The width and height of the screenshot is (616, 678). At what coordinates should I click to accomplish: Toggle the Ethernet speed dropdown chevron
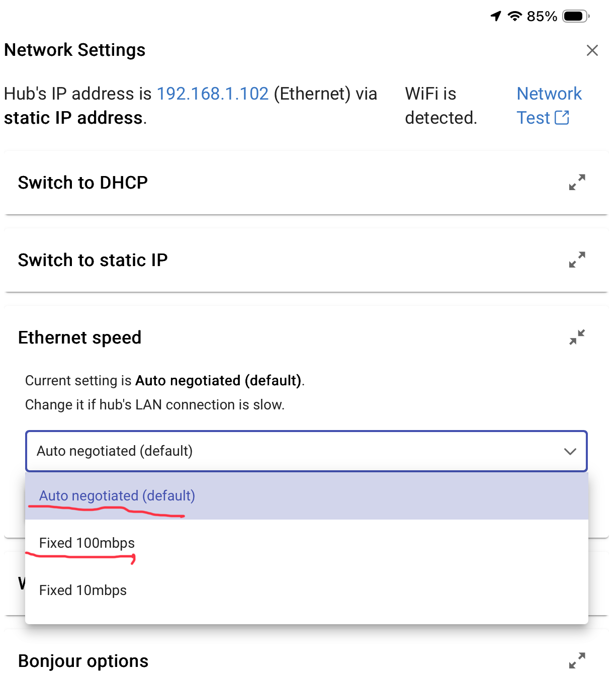coord(570,451)
